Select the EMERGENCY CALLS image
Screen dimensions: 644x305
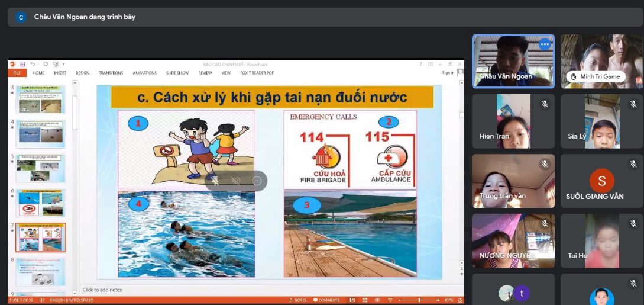click(x=350, y=149)
